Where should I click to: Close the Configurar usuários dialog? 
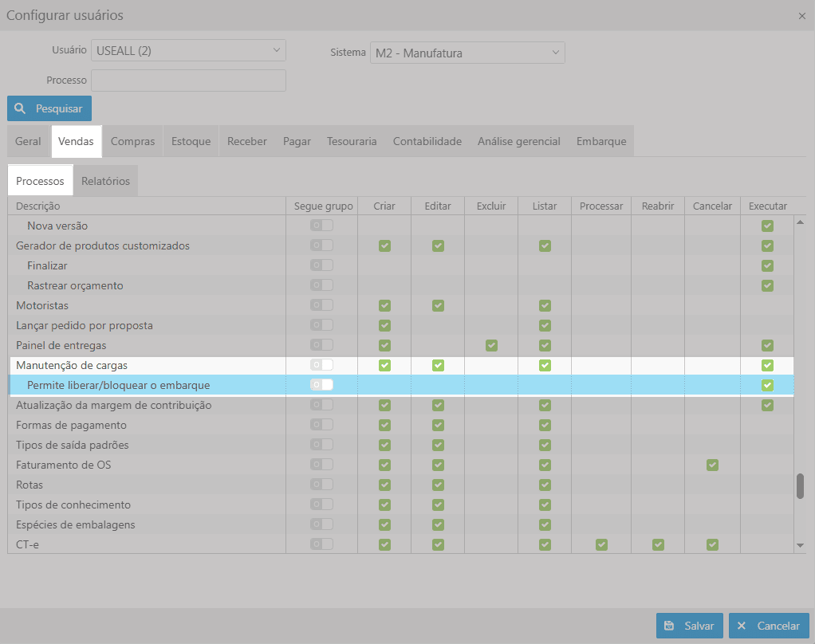(x=801, y=16)
